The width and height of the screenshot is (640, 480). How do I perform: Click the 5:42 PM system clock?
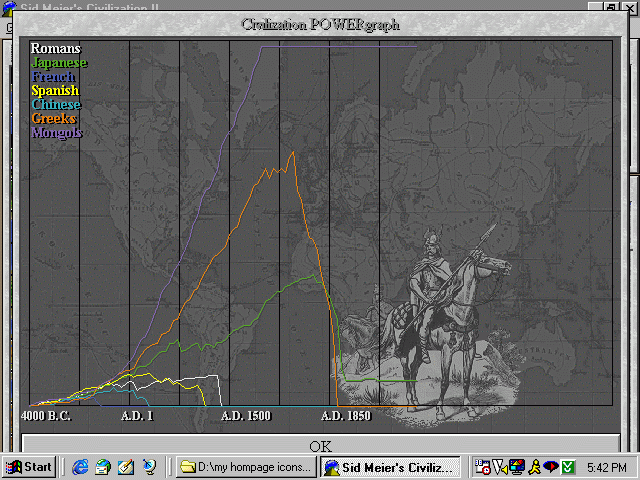(606, 467)
